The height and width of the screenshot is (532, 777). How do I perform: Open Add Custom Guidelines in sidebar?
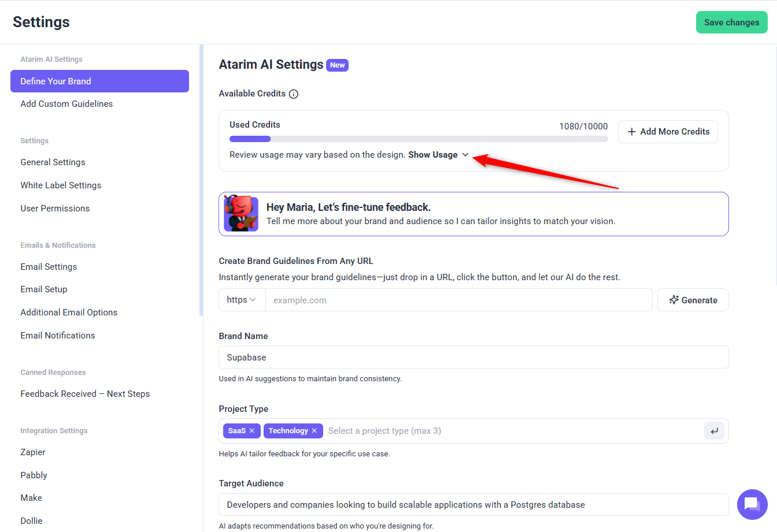click(66, 104)
